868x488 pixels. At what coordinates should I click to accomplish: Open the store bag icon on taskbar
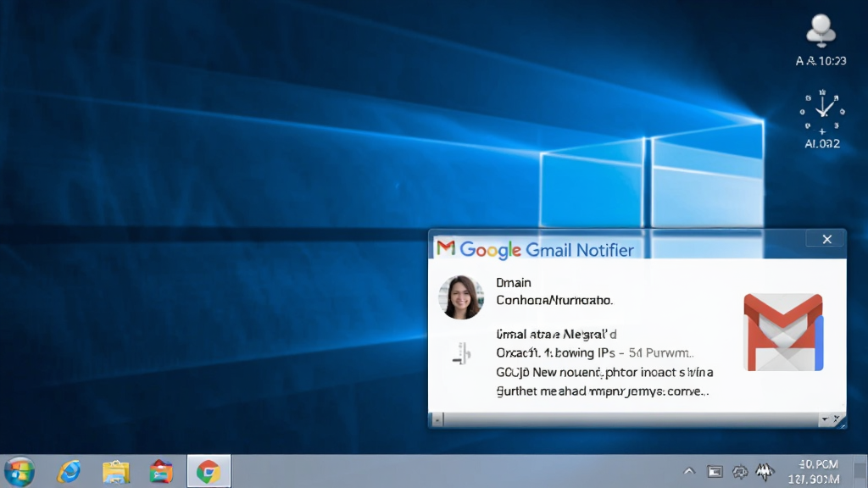click(x=161, y=473)
